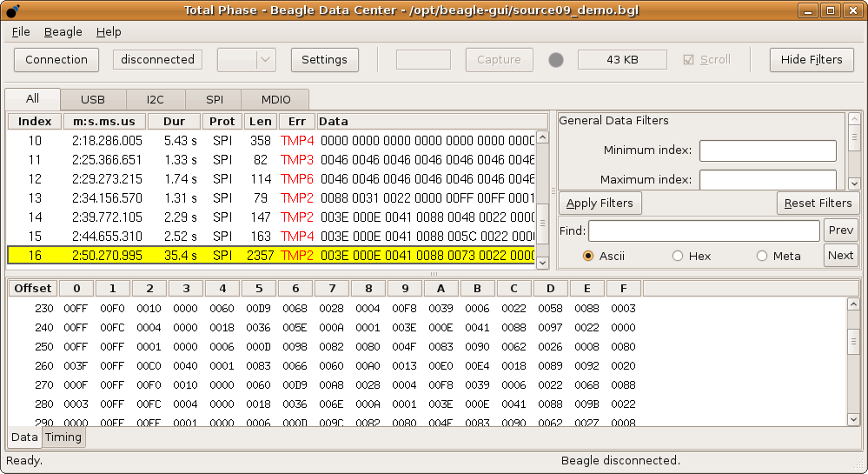Click the Data column header

[432, 122]
